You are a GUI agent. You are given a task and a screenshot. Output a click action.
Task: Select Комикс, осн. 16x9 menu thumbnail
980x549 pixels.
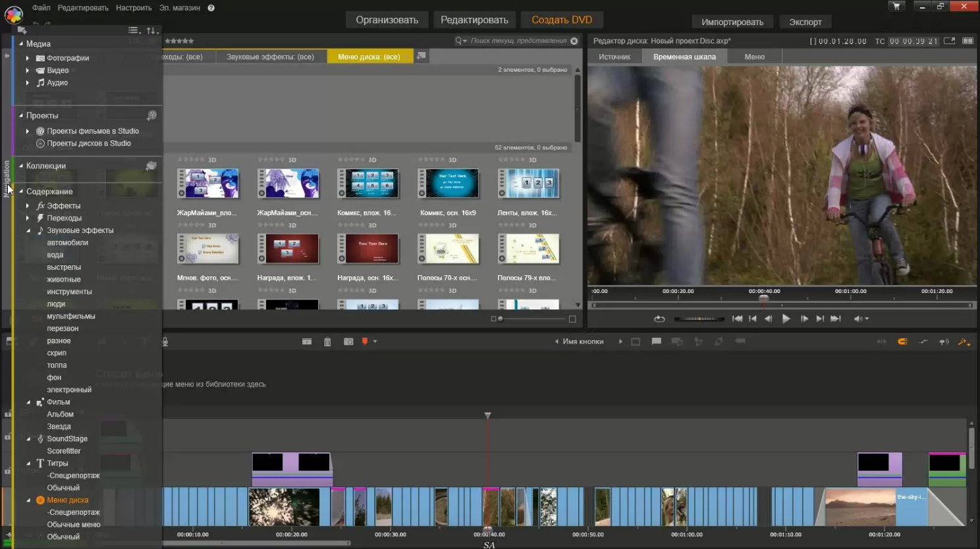(448, 184)
